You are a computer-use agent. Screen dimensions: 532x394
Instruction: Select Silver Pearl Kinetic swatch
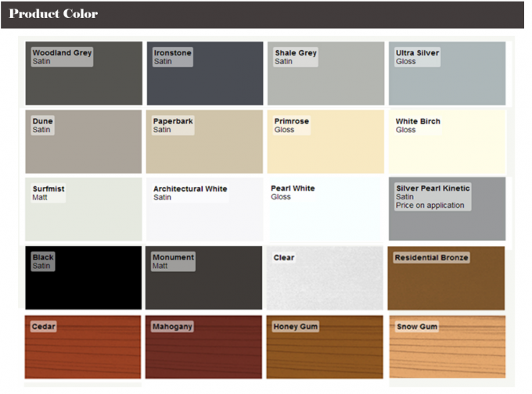[447, 210]
